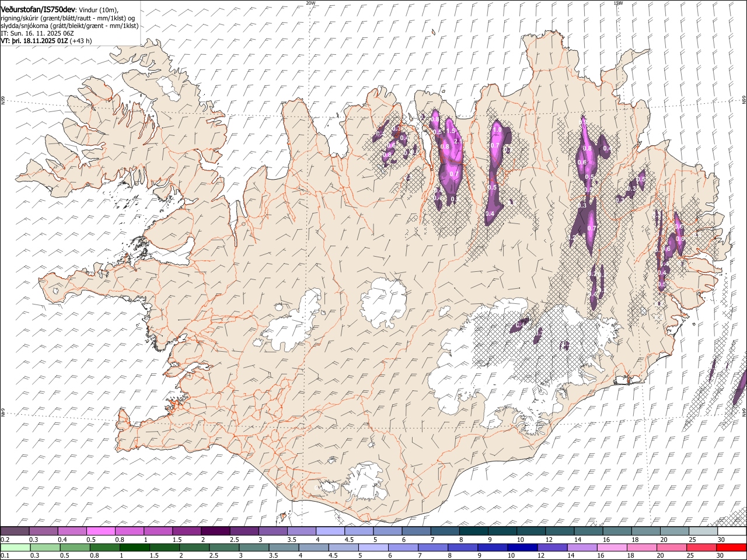Pick deep blue lower swatch between 10 and 12

point(522,547)
